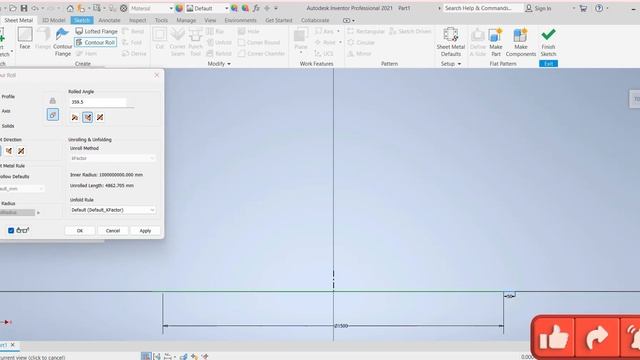This screenshot has height=360, width=640.
Task: Click Apply in Contour Roll dialog
Action: (145, 231)
